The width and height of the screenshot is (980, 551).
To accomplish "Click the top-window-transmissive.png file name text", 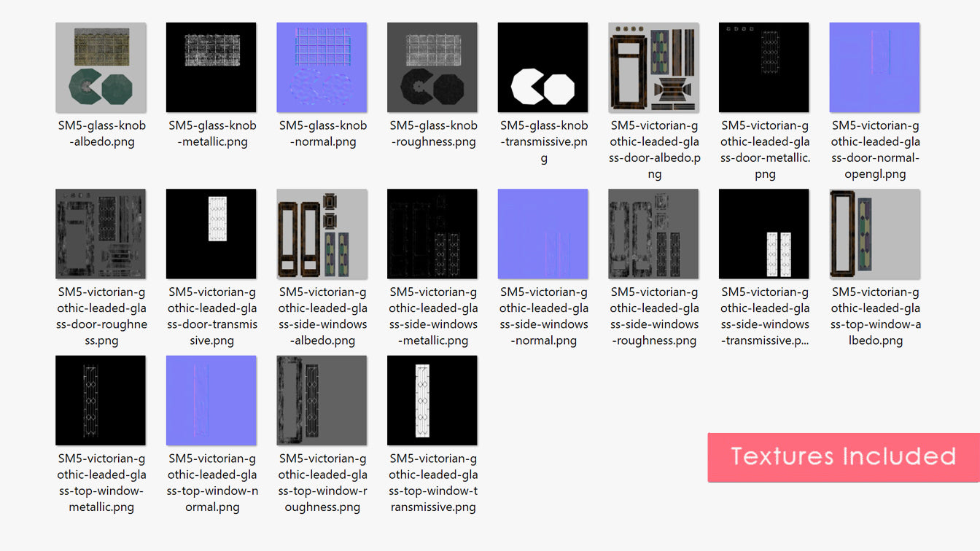I will (x=433, y=482).
